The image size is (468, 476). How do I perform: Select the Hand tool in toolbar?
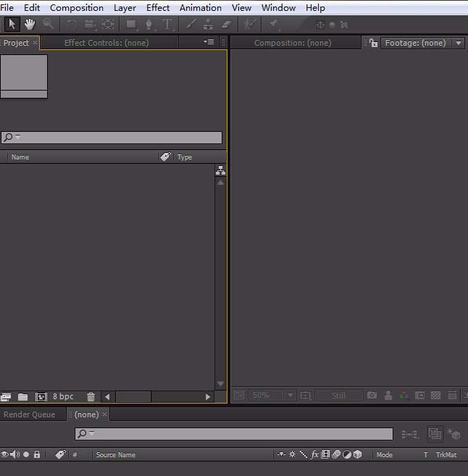click(30, 24)
